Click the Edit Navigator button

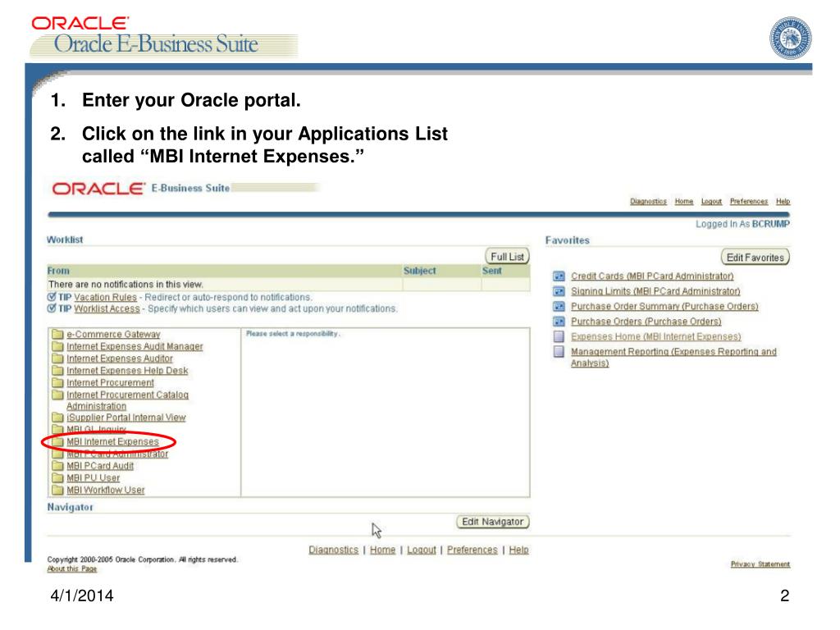pos(492,522)
